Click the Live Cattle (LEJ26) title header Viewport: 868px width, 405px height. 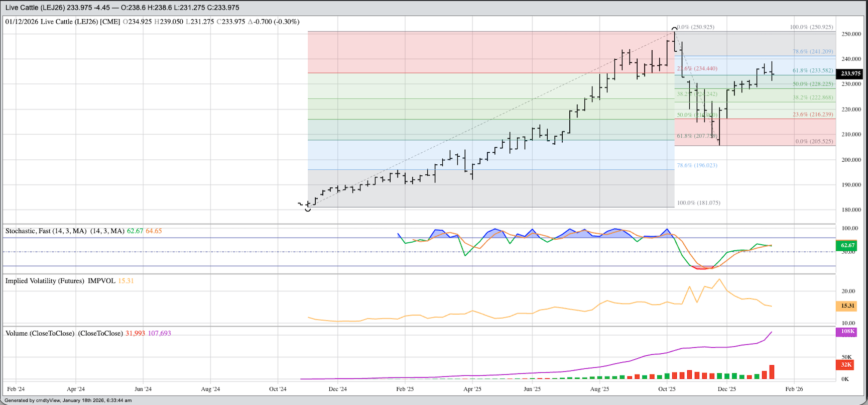point(122,8)
